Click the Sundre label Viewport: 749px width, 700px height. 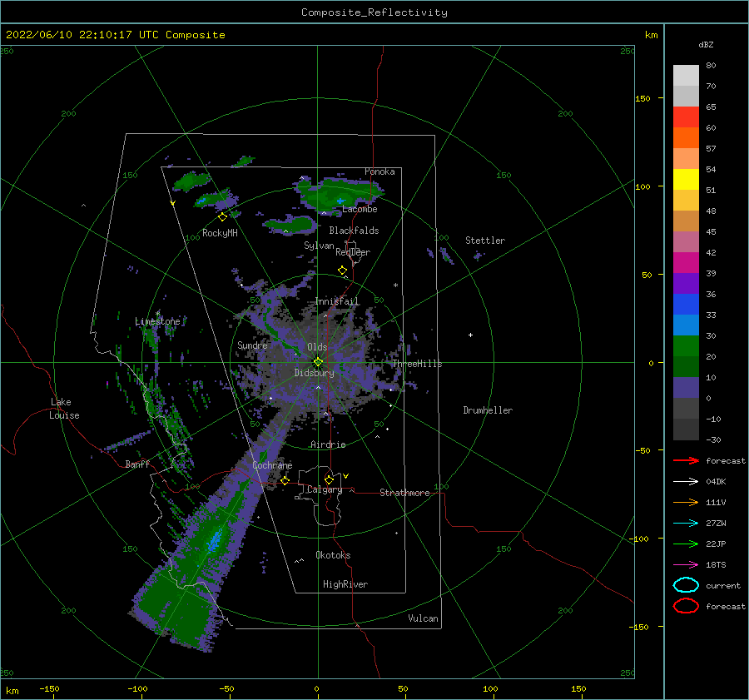[x=252, y=345]
